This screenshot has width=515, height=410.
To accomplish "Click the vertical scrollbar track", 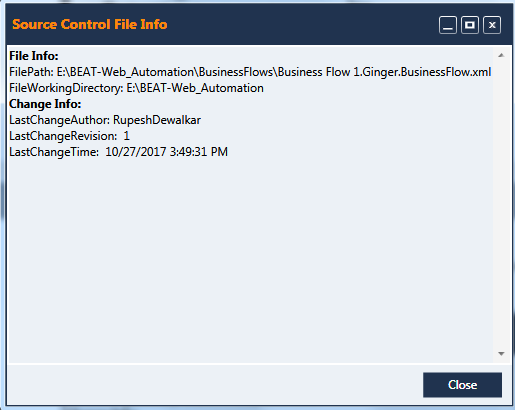I will (x=501, y=204).
